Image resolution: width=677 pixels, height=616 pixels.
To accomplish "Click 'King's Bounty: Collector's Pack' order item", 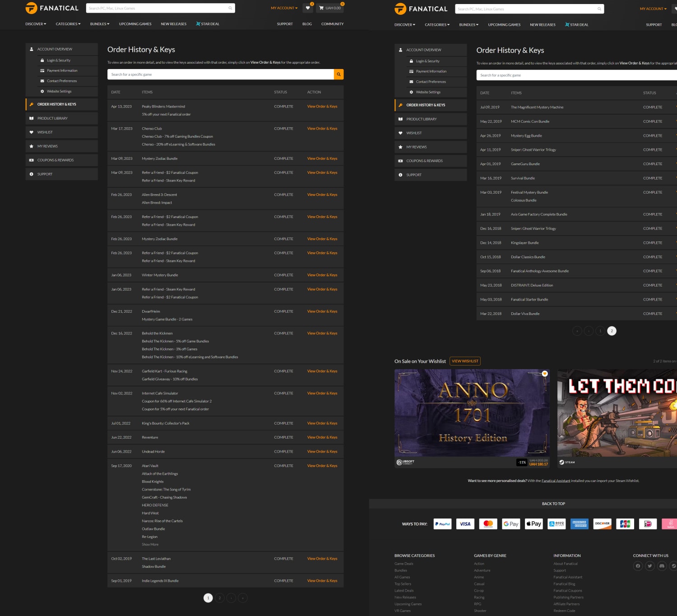I will click(x=166, y=423).
